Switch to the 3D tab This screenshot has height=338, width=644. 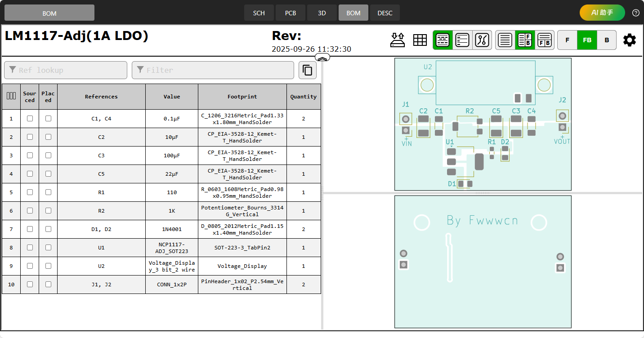322,13
